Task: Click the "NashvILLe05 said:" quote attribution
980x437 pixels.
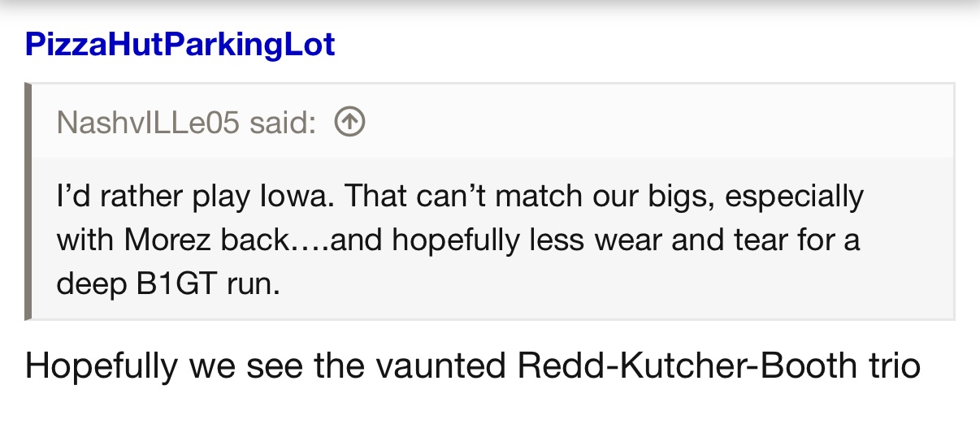Action: tap(186, 123)
